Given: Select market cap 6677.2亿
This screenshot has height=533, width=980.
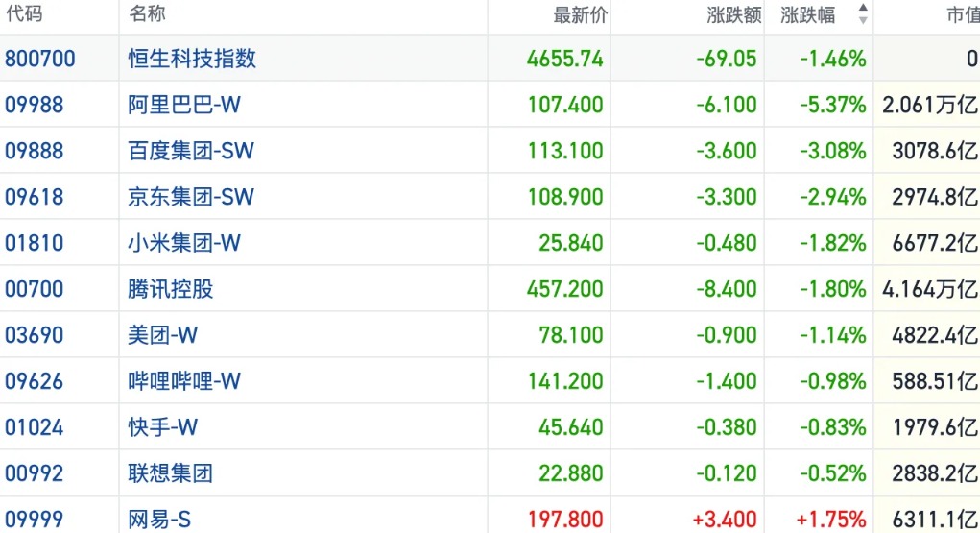Looking at the screenshot, I should point(935,243).
